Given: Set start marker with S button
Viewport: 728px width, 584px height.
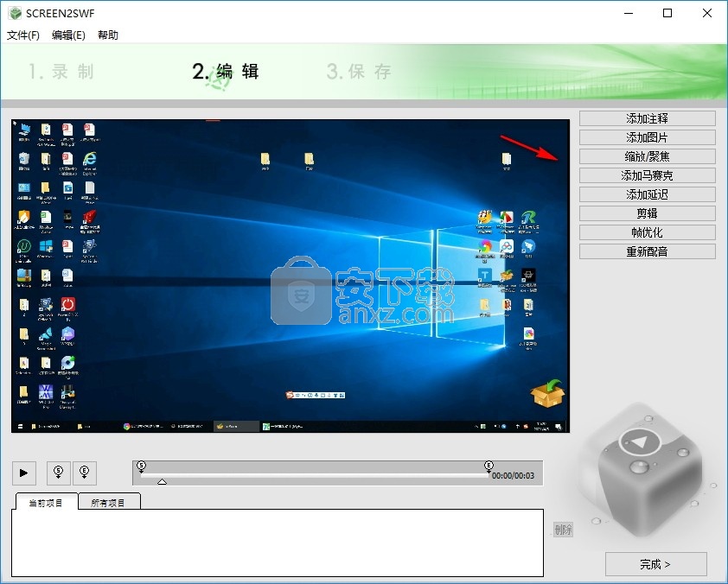Looking at the screenshot, I should [x=59, y=473].
